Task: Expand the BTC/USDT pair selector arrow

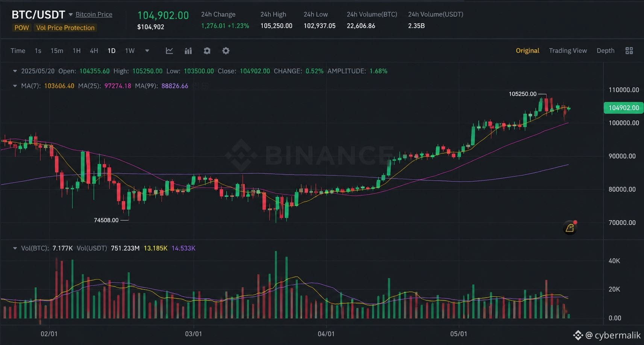Action: pos(71,15)
